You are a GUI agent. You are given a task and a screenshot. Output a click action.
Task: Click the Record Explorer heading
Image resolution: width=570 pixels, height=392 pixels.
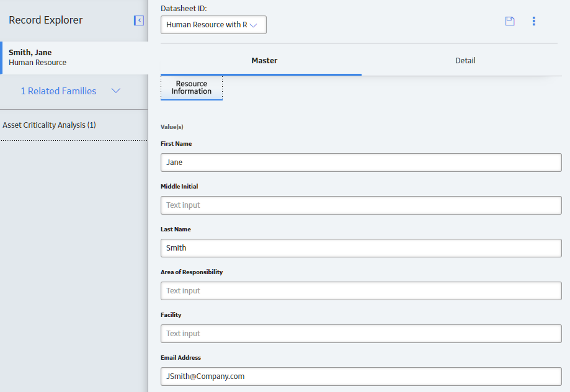pyautogui.click(x=45, y=20)
